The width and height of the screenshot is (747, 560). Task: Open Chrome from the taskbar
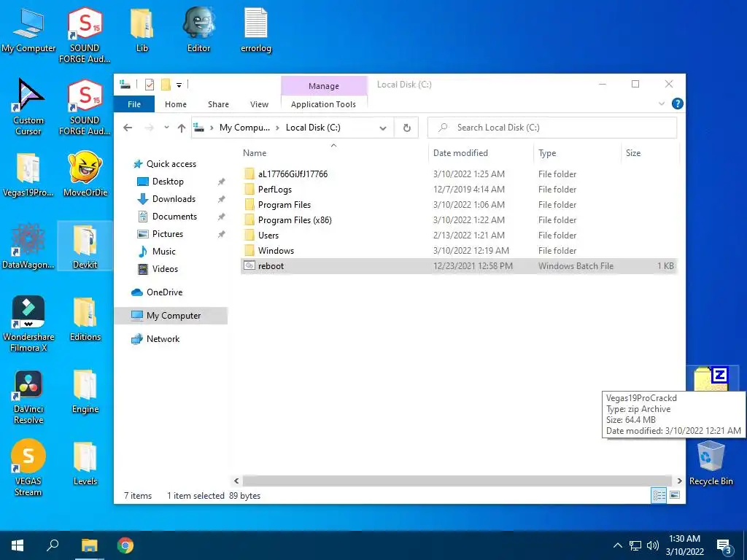click(x=125, y=545)
